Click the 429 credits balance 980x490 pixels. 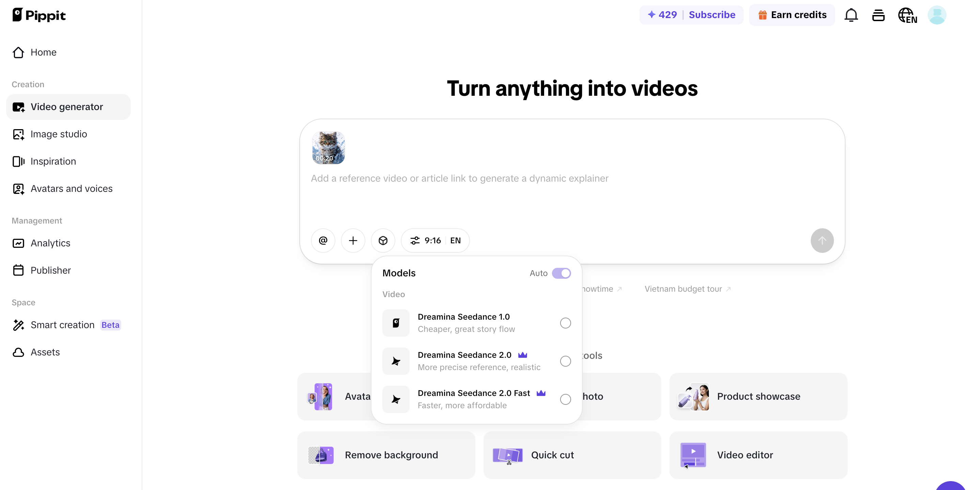click(662, 15)
